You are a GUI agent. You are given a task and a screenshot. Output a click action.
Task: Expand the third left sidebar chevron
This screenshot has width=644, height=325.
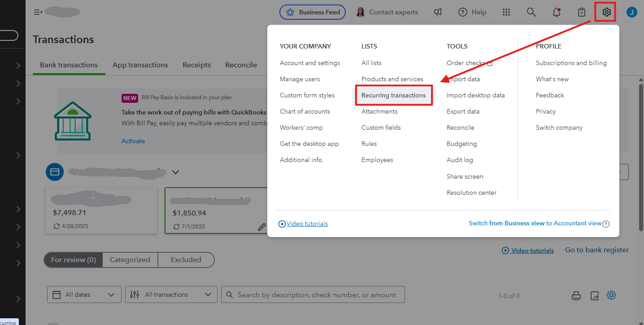point(18,101)
